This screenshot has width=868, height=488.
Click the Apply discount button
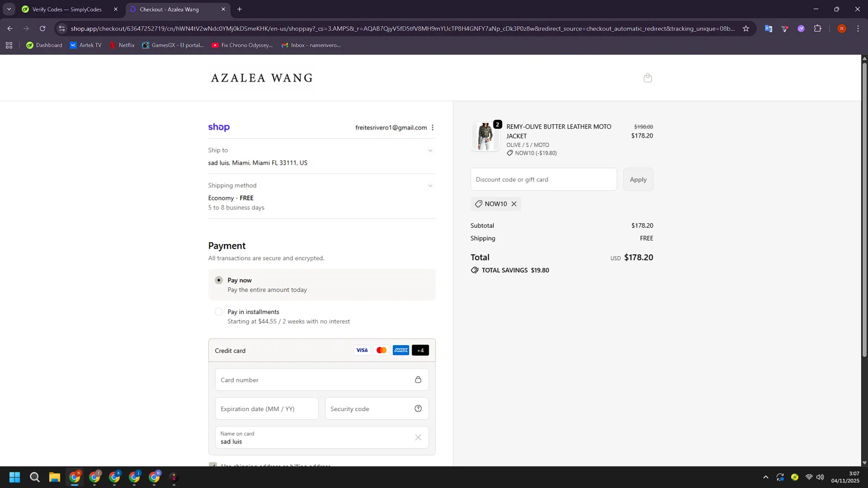(638, 179)
